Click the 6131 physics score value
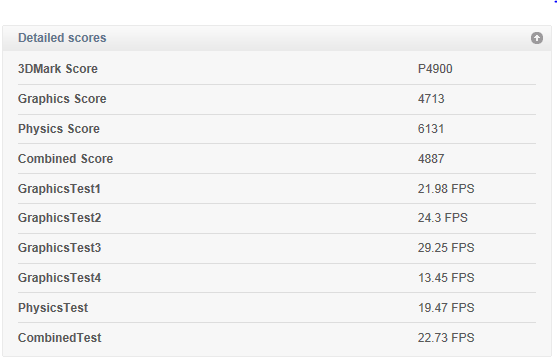Viewport: 557px width, 360px height. (x=431, y=129)
